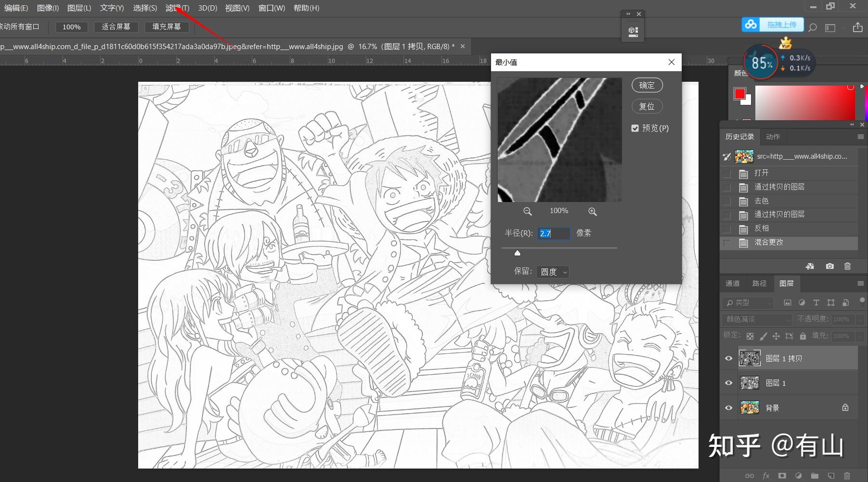Toggle the Preview (预览) checkbox
Viewport: 868px width, 482px height.
(635, 128)
